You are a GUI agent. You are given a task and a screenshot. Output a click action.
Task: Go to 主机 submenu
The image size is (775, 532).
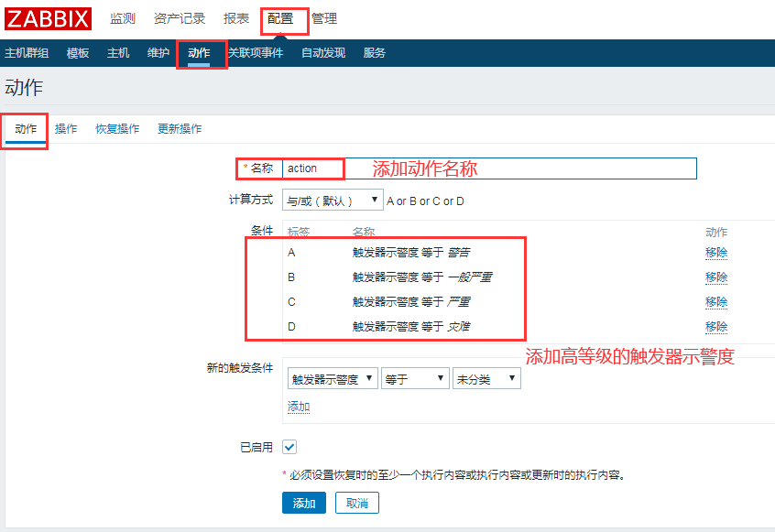[118, 53]
